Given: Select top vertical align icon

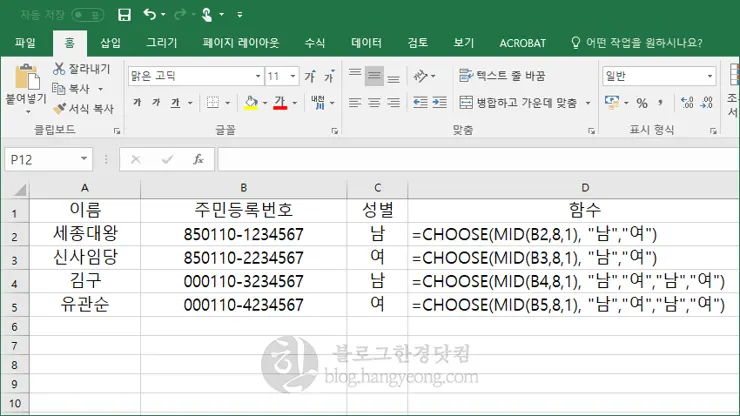Looking at the screenshot, I should 355,76.
